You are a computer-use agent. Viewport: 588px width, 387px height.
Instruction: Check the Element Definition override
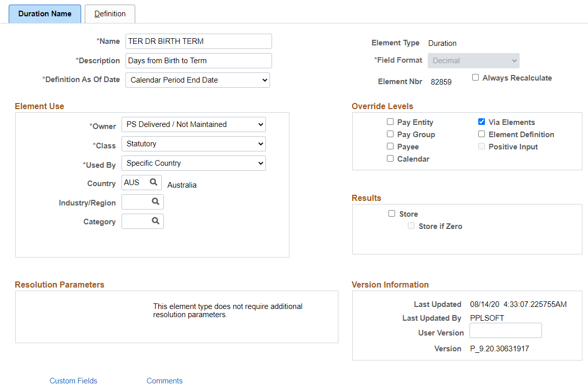[481, 134]
